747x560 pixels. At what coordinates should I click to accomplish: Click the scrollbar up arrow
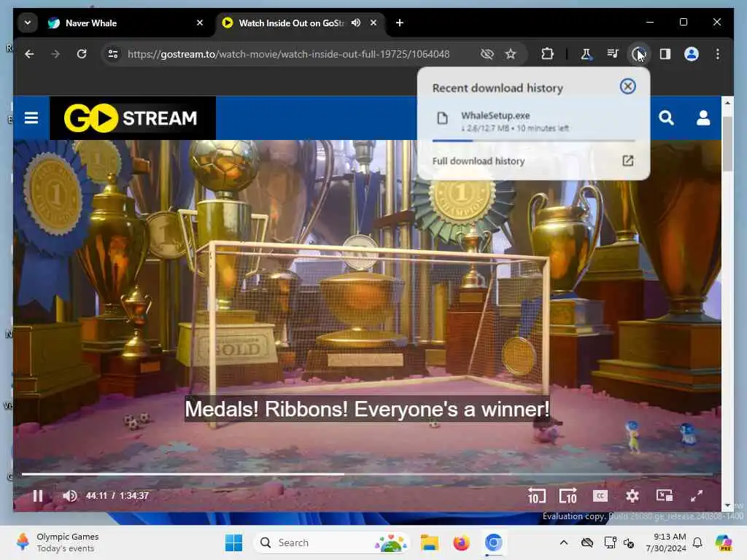point(727,102)
